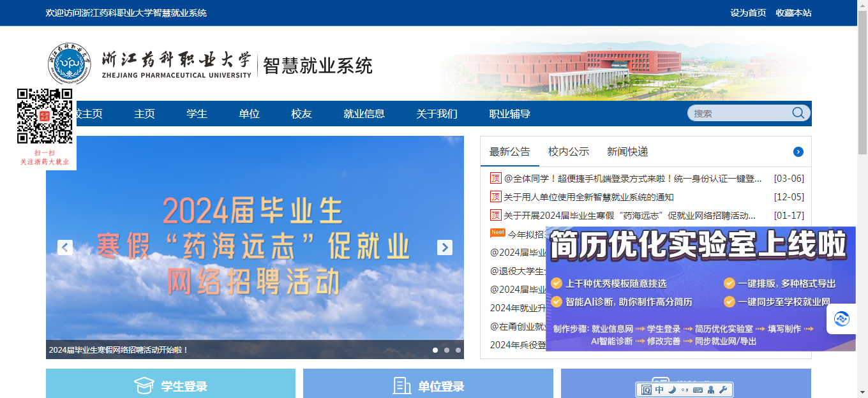Click the carousel caption 2024届毕业生寒假网络招聘活动开始啦
The width and height of the screenshot is (868, 398).
119,350
